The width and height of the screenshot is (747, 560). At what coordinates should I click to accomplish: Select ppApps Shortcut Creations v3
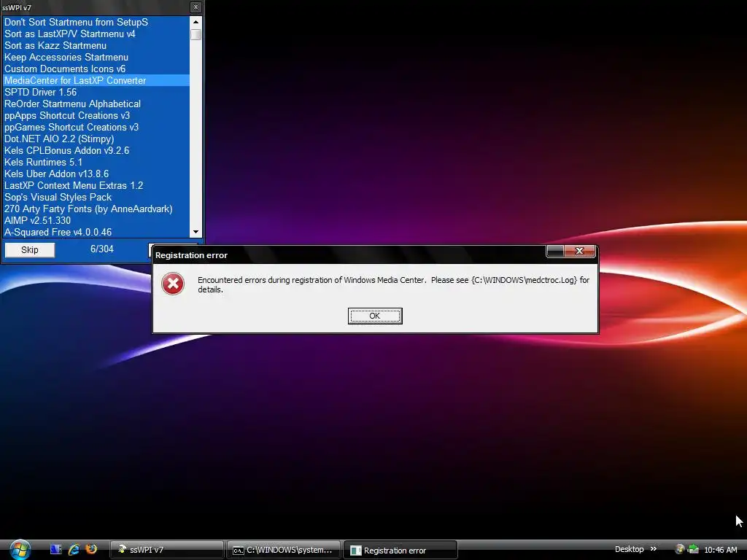point(96,115)
